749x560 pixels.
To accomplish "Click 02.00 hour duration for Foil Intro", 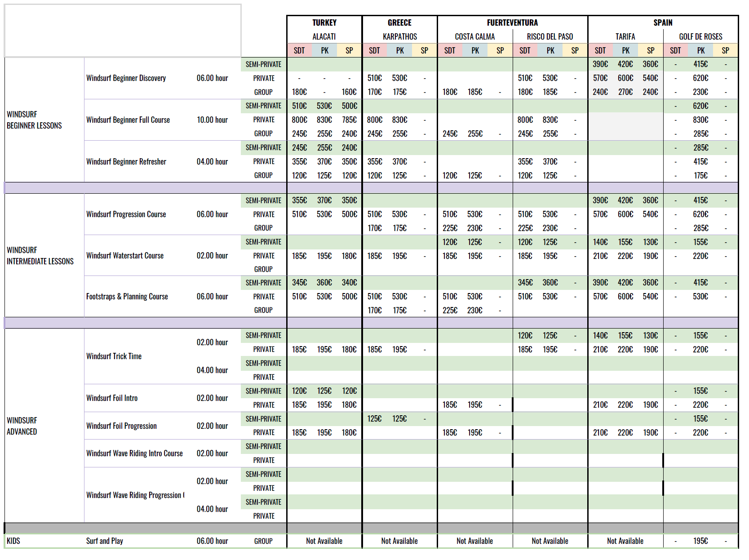I will 212,398.
